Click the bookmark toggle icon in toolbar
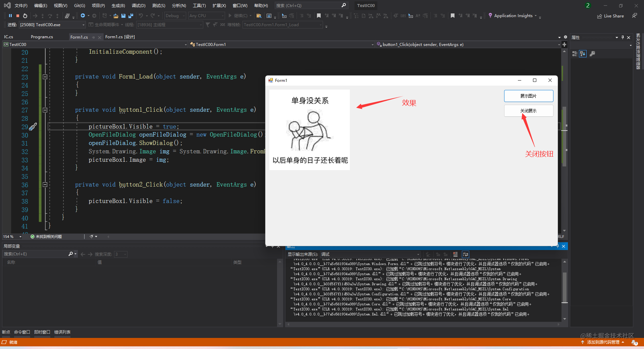This screenshot has height=349, width=644. pyautogui.click(x=319, y=16)
